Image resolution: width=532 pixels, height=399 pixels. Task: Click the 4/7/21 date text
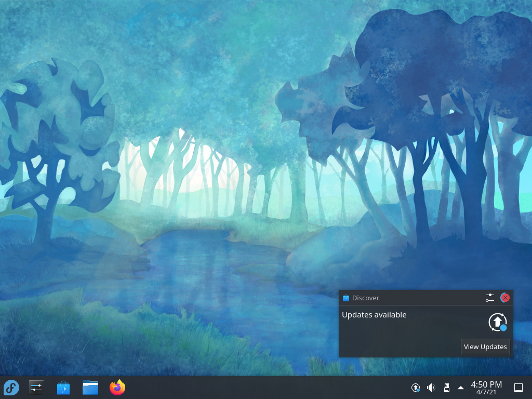[x=486, y=392]
